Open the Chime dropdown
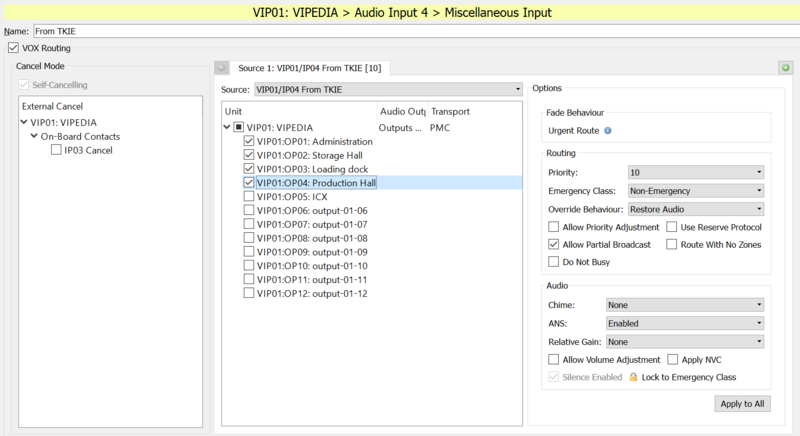800x436 pixels. click(684, 305)
